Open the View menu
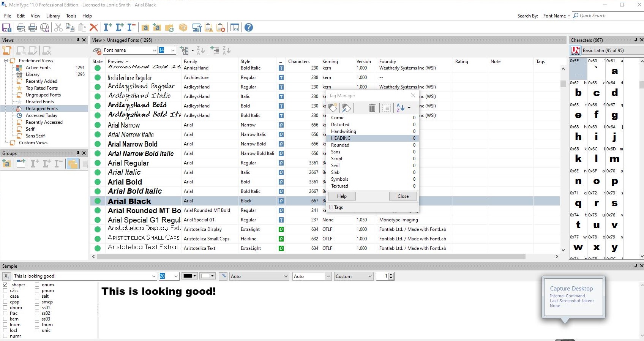Screen dimensions: 644x341 click(35, 16)
